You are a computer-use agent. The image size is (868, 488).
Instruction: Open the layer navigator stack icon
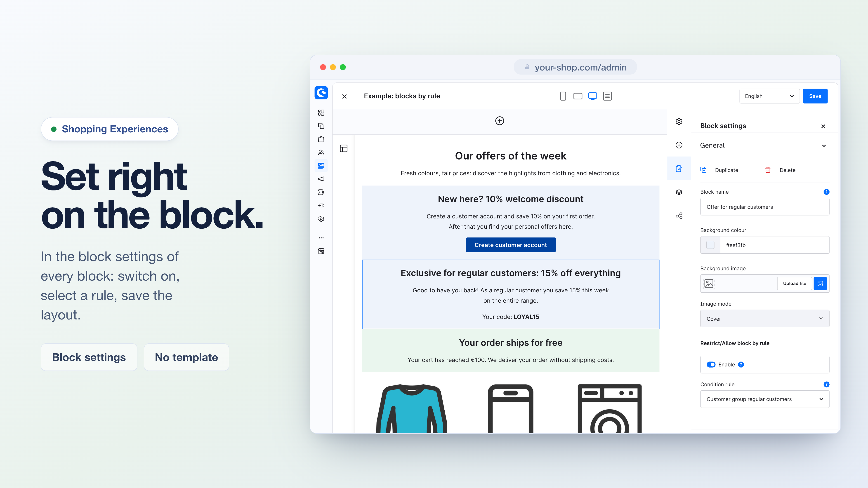coord(679,192)
